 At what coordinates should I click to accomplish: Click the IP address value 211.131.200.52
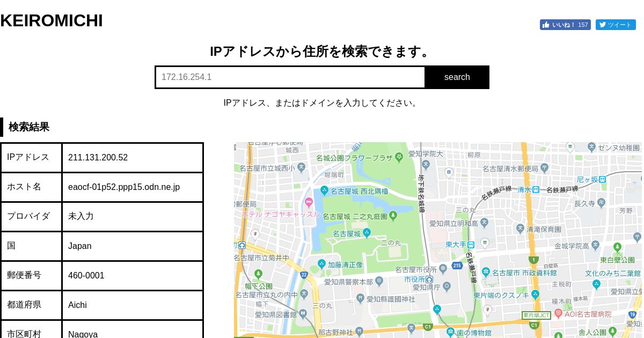[98, 158]
